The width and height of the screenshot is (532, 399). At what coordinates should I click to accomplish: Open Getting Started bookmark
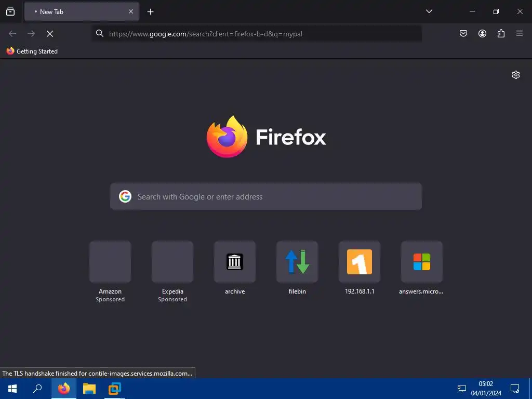click(x=32, y=51)
